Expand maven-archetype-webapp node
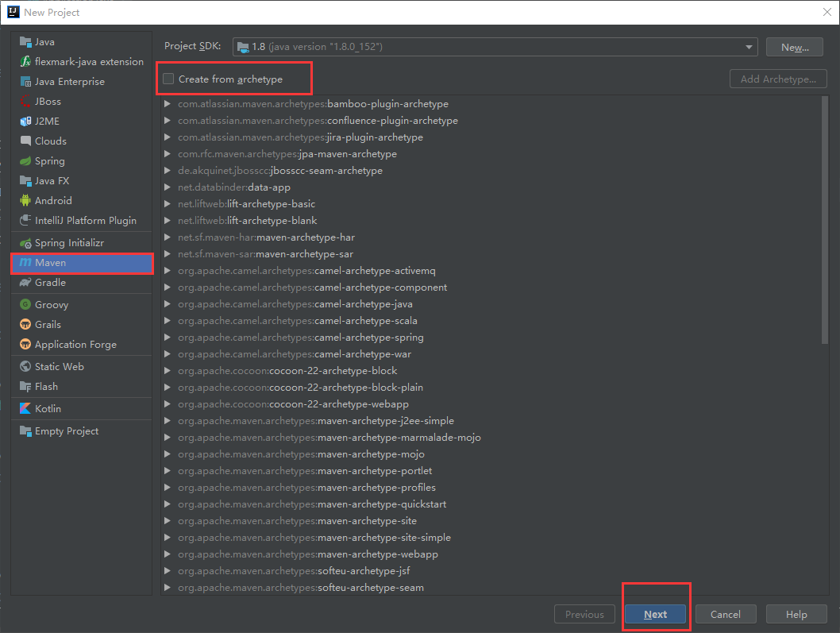Image resolution: width=840 pixels, height=633 pixels. (x=168, y=554)
